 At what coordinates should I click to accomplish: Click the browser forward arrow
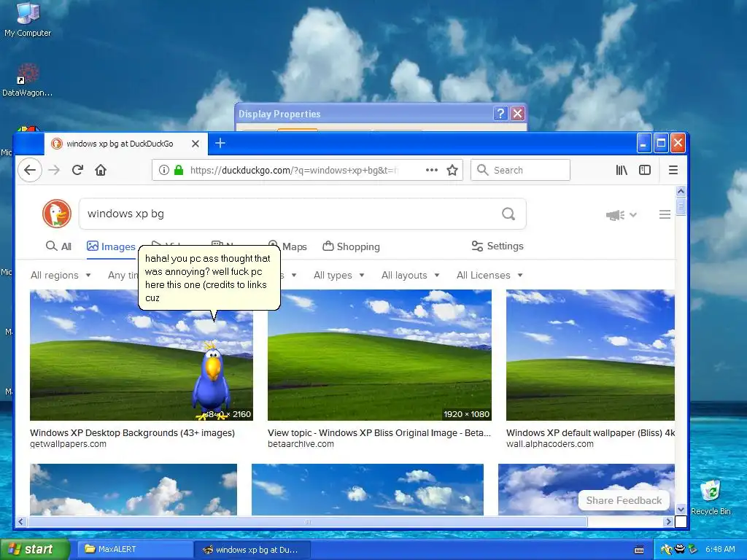click(54, 170)
